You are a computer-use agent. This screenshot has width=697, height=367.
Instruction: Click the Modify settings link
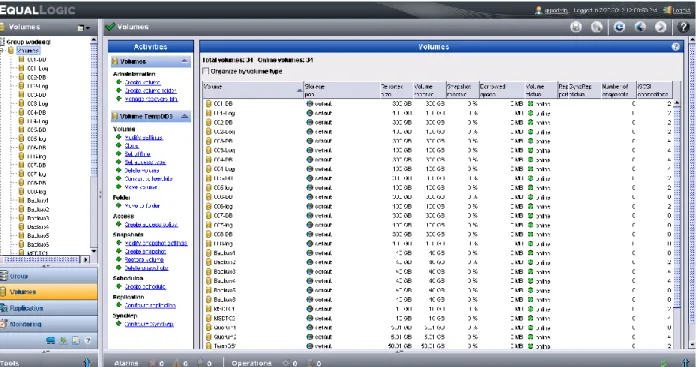[x=144, y=138]
